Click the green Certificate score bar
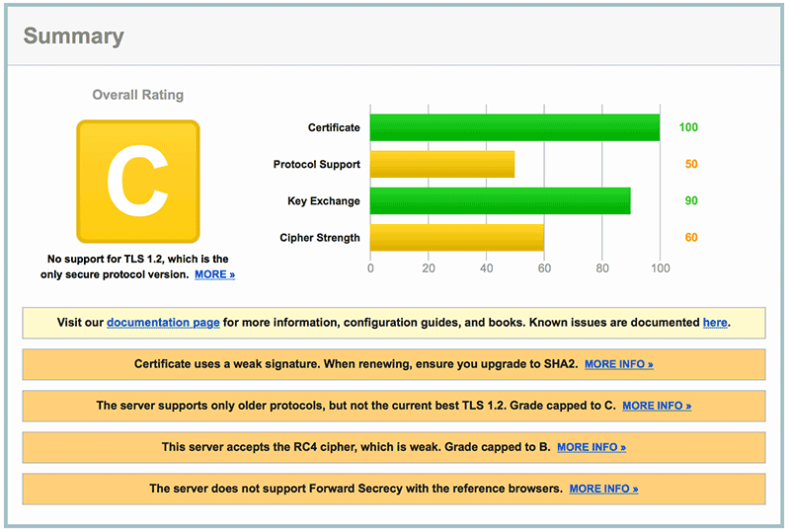This screenshot has width=790, height=532. point(514,127)
